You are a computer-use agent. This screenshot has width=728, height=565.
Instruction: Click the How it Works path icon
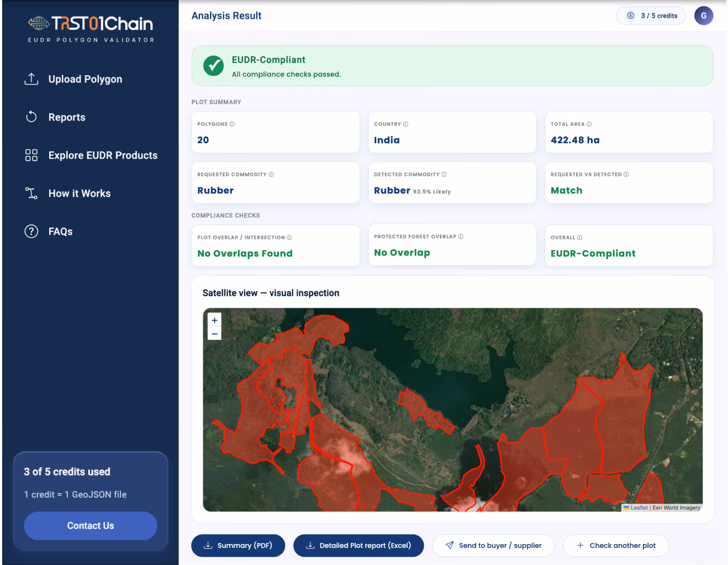[31, 193]
